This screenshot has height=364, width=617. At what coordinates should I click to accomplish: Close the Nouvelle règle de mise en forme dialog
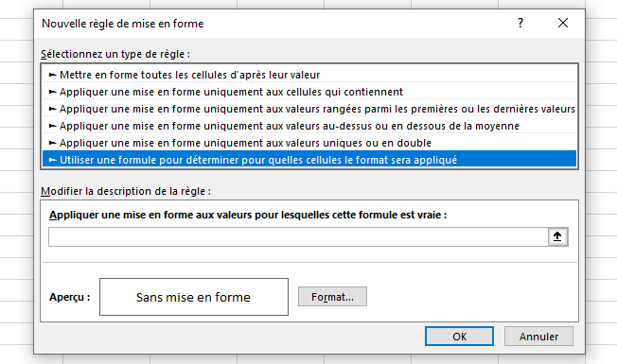point(563,24)
